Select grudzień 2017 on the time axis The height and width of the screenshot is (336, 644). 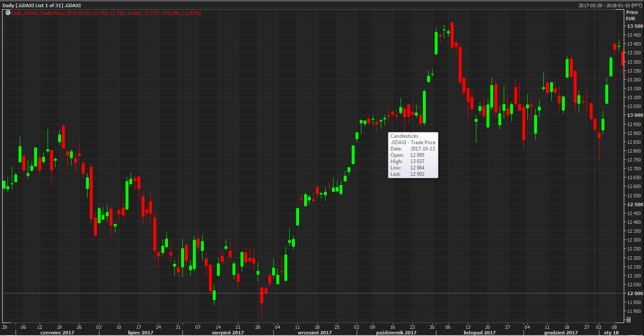pos(561,333)
